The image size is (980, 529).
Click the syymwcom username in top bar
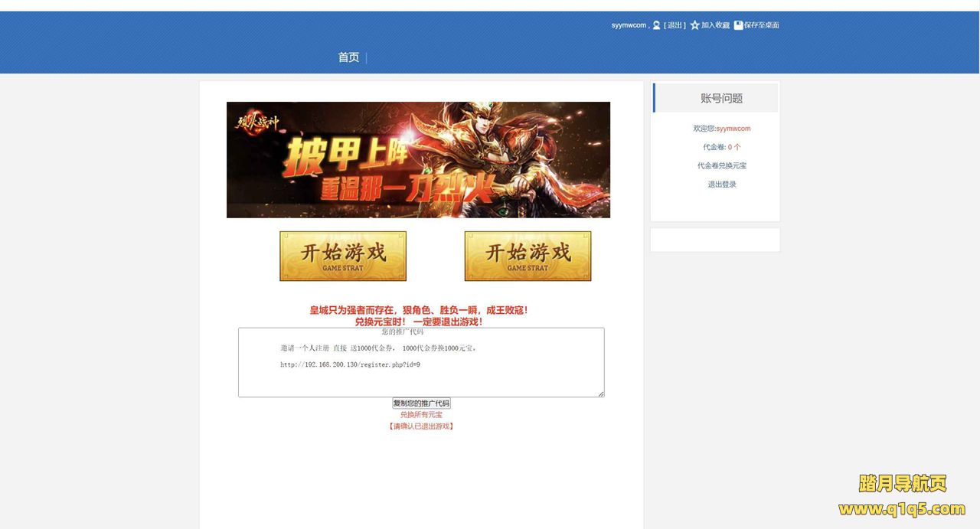[x=629, y=25]
